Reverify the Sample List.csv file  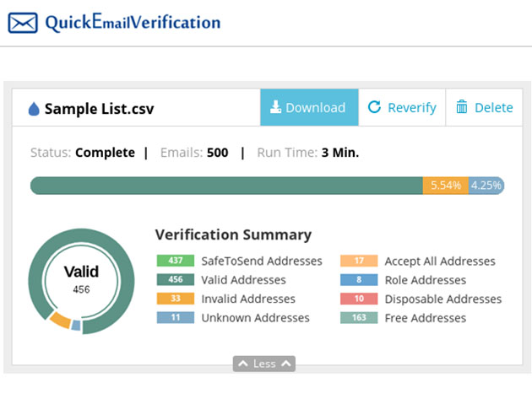click(x=402, y=107)
